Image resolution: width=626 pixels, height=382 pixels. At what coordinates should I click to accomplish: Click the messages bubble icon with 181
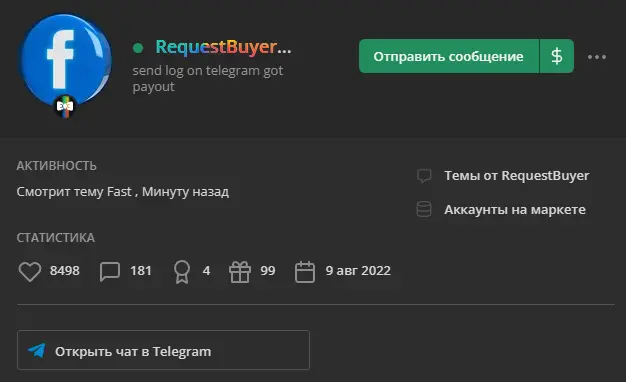(110, 271)
